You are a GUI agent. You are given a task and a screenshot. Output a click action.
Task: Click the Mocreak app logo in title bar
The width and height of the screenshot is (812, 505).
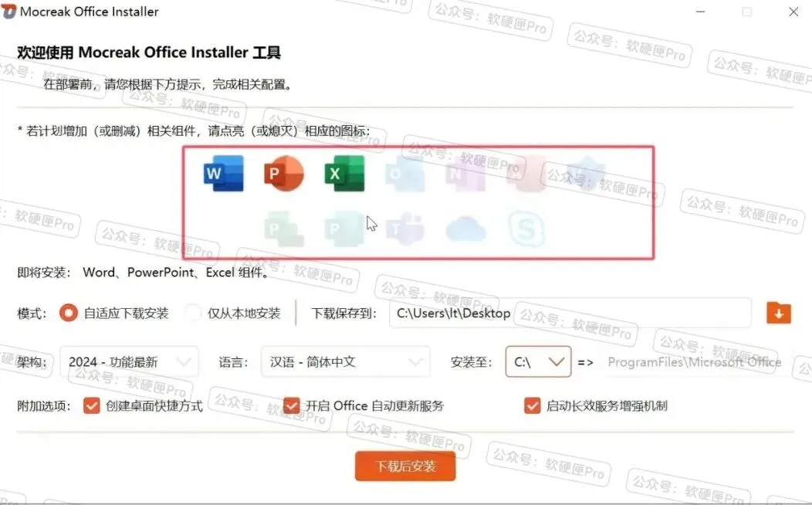[x=9, y=12]
